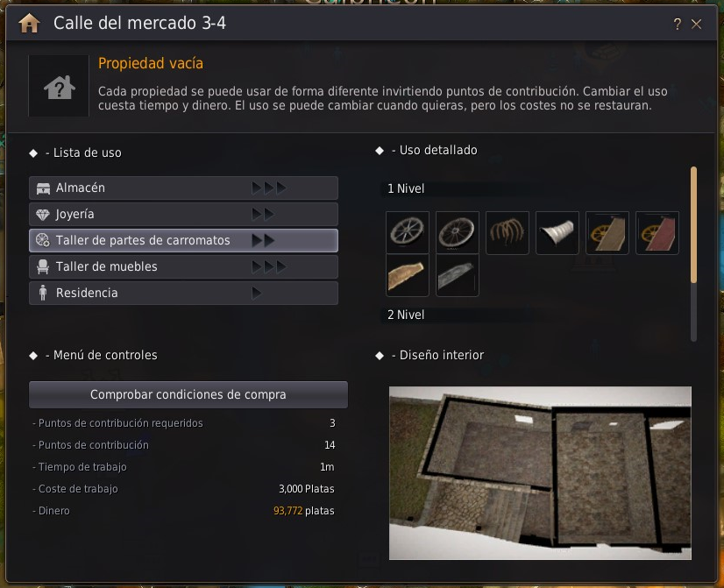Image resolution: width=724 pixels, height=588 pixels.
Task: Click Comprobar condiciones de compra button
Action: pyautogui.click(x=188, y=394)
